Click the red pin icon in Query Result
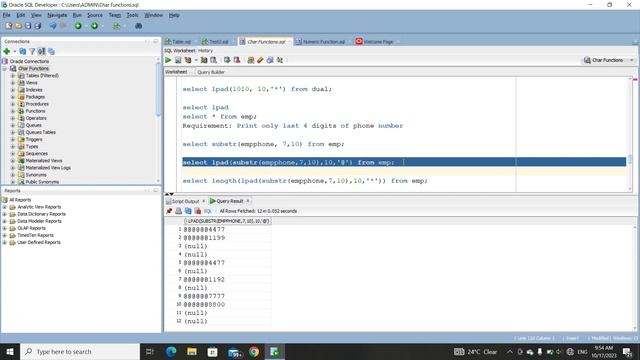Viewport: 640px width, 360px height. click(169, 211)
